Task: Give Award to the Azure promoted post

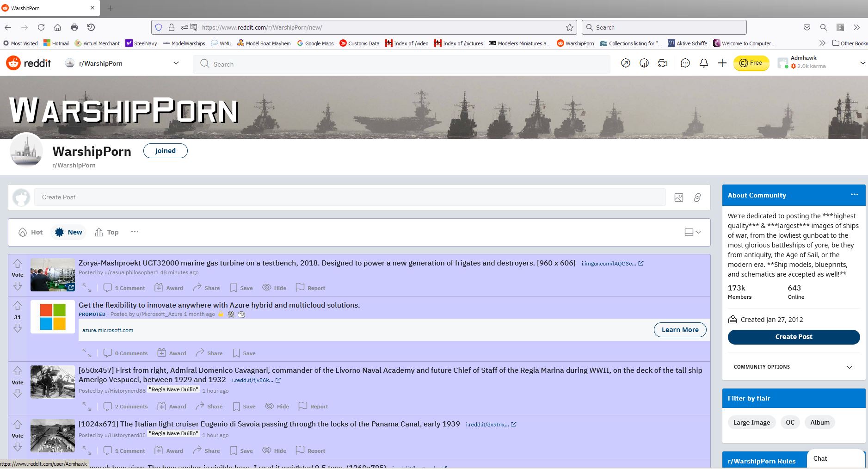Action: pos(172,353)
